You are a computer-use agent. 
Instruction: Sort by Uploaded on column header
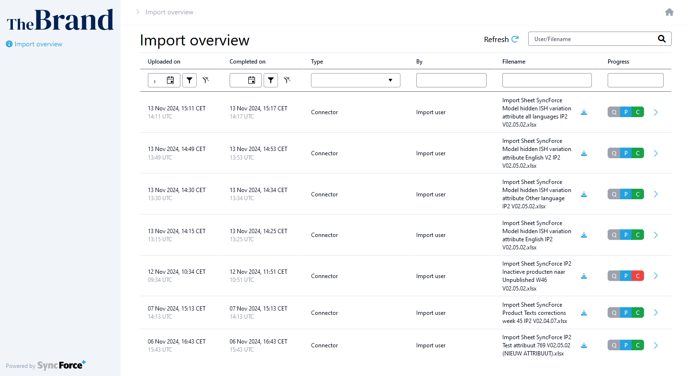[x=164, y=62]
